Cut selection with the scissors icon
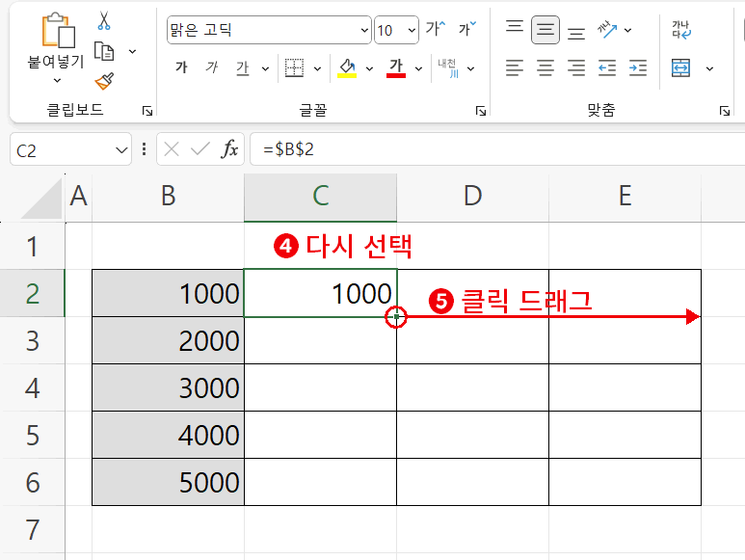The width and height of the screenshot is (745, 560). point(103,21)
